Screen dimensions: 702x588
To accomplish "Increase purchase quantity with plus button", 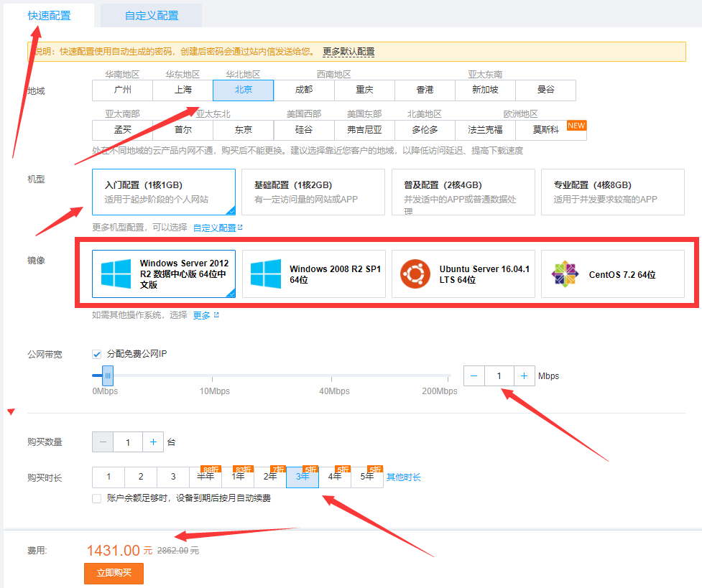I will pos(153,442).
